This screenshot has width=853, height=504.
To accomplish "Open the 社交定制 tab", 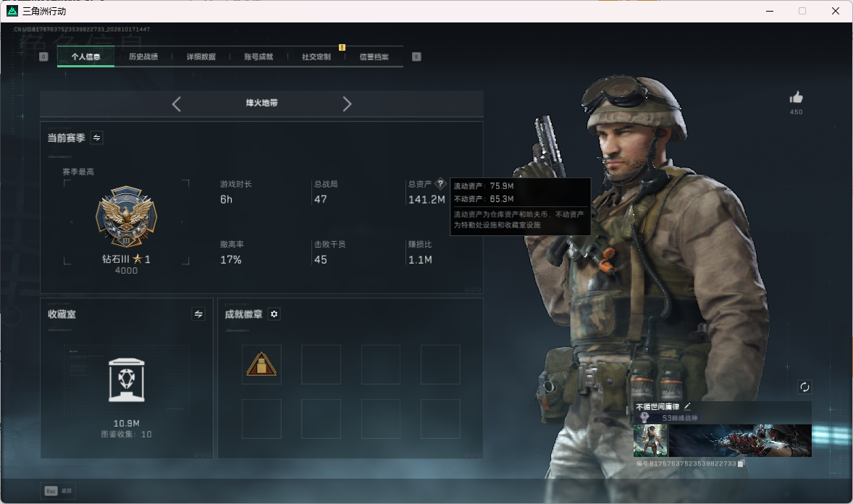I will point(316,56).
